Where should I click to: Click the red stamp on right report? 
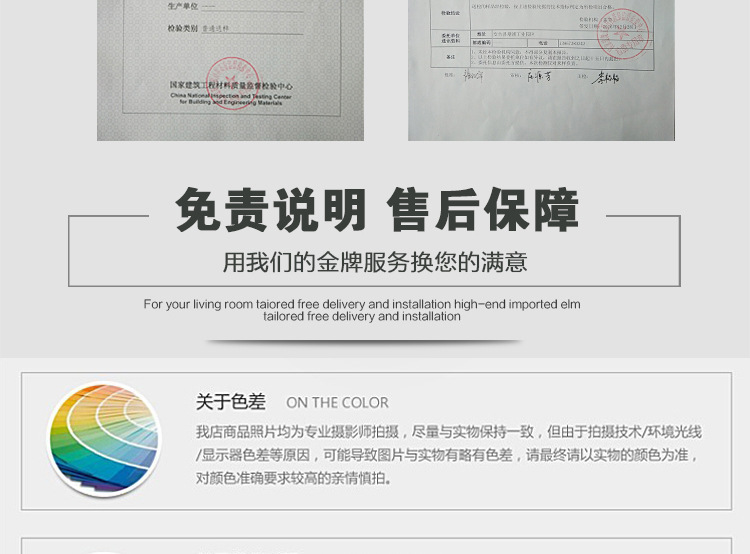point(623,34)
